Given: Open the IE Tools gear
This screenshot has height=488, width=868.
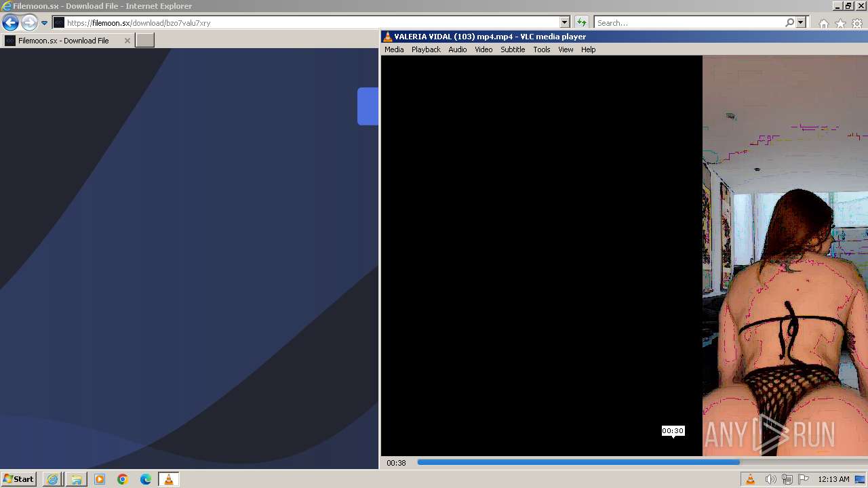Looking at the screenshot, I should (857, 23).
